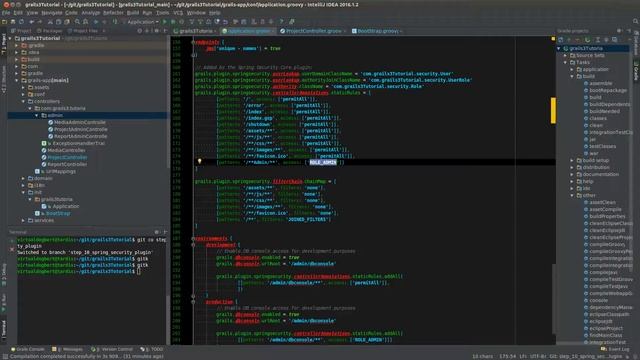Open the Refactor menu
Screen dimensions: 640x360
(x=113, y=13)
